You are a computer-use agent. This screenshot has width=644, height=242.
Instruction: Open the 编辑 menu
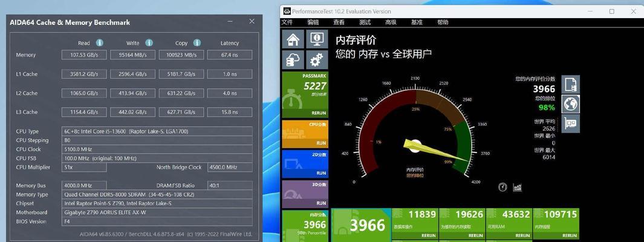313,22
